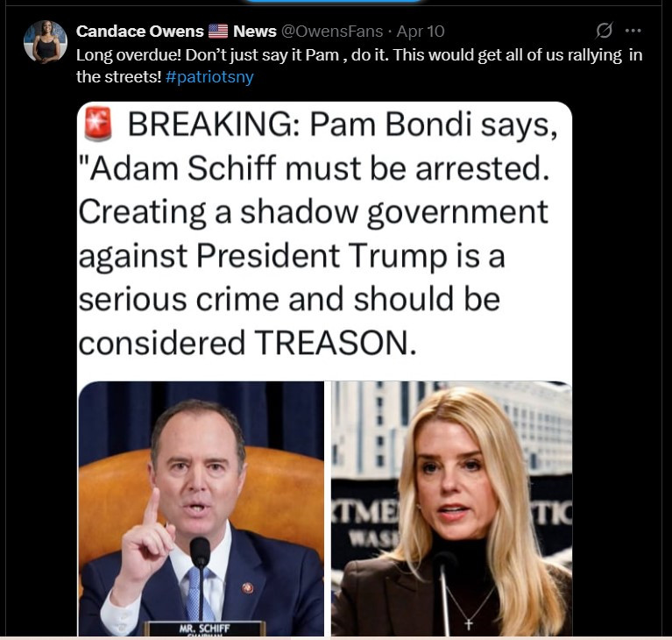Click the lapel pin on Schiff's jacket
Image resolution: width=672 pixels, height=640 pixels.
pyautogui.click(x=247, y=587)
